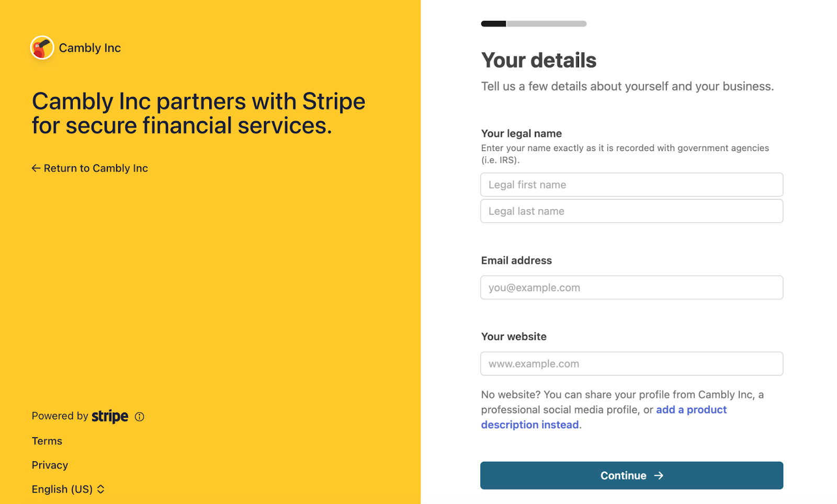Click the Your website input field
The height and width of the screenshot is (504, 837).
631,364
